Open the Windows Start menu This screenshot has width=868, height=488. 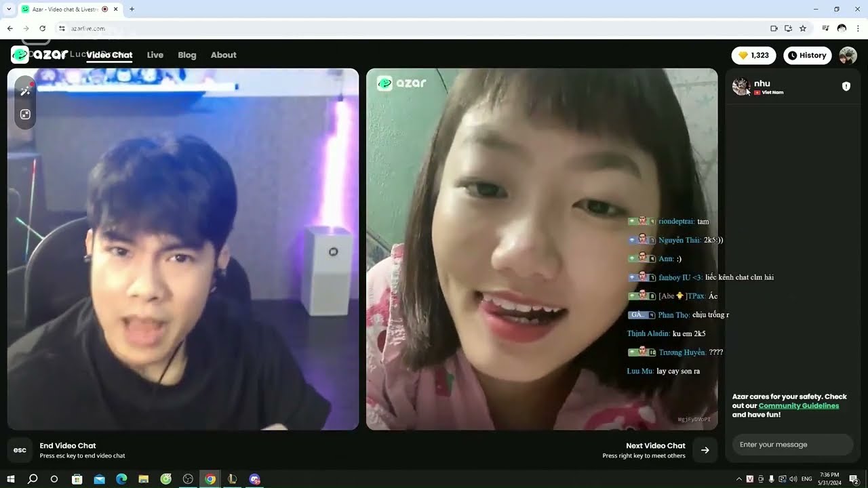tap(11, 479)
